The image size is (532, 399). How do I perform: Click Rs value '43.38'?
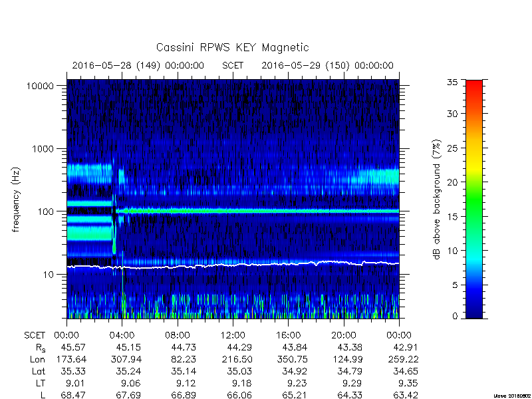tap(350, 347)
